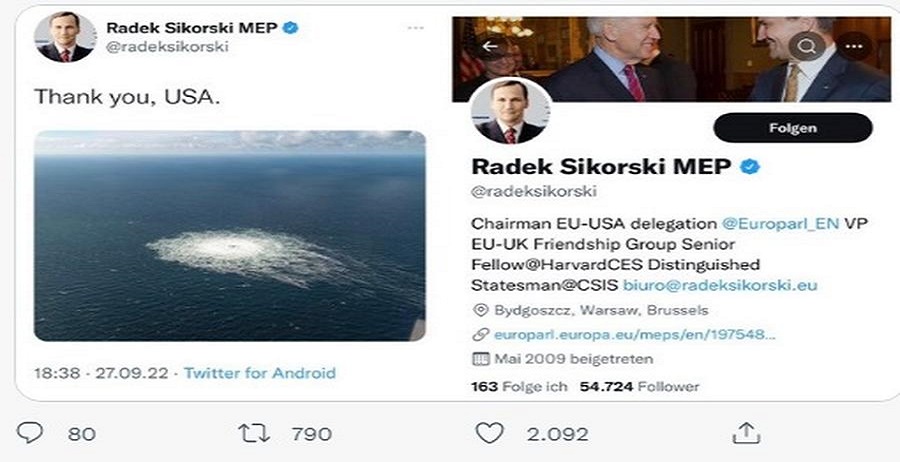Like the tweet with heart icon
The image size is (900, 462).
click(489, 433)
